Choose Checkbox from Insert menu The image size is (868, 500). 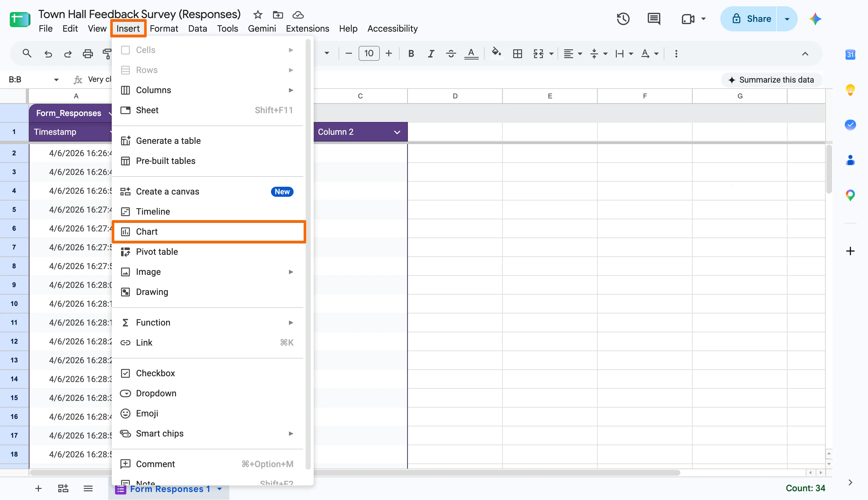pos(208,373)
